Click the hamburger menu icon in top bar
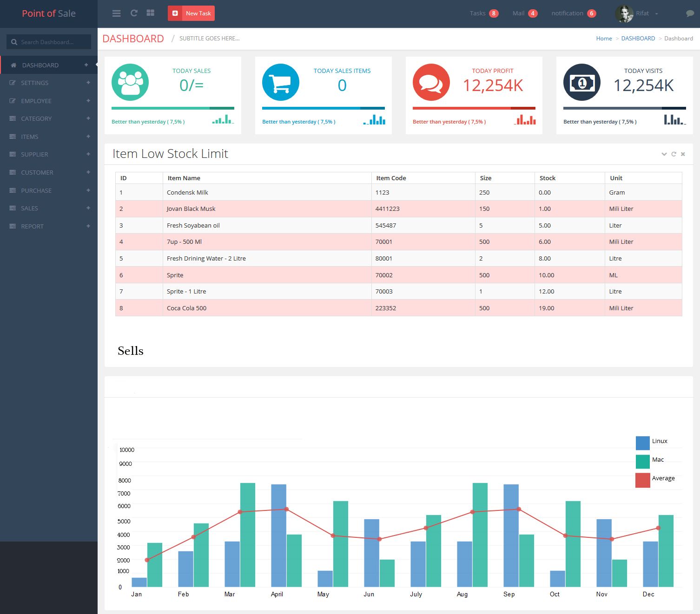The width and height of the screenshot is (700, 614). (x=117, y=13)
